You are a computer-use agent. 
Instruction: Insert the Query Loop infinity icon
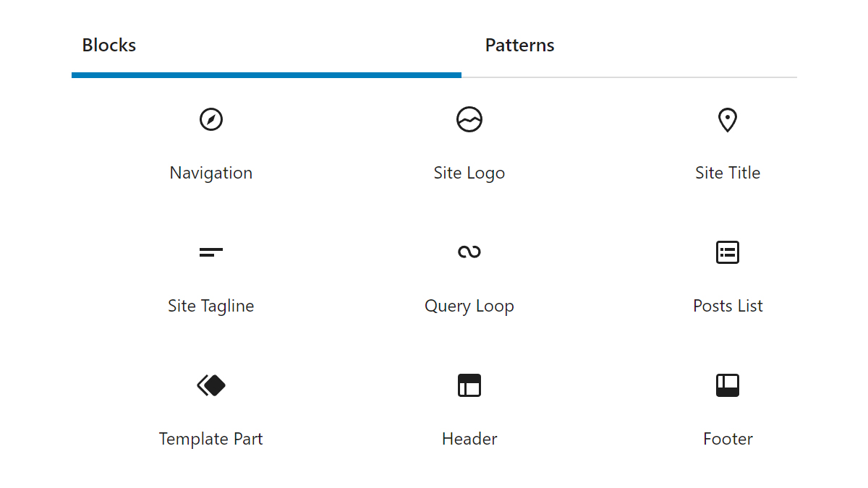click(x=469, y=252)
